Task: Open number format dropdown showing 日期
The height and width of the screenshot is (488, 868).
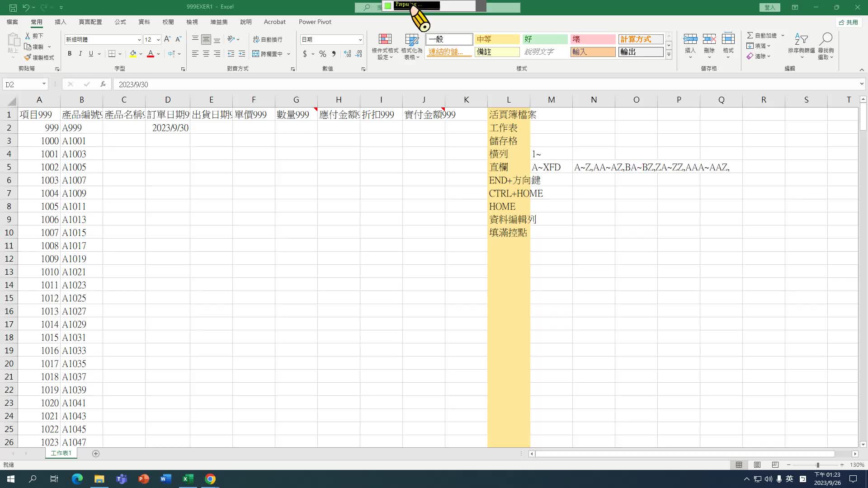Action: tap(360, 40)
